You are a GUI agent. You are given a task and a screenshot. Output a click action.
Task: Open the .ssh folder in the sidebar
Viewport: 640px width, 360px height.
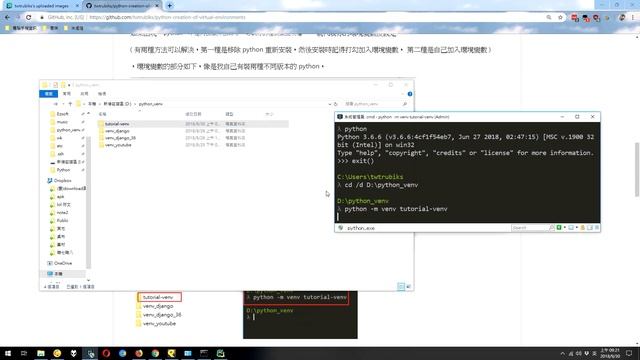(x=60, y=154)
